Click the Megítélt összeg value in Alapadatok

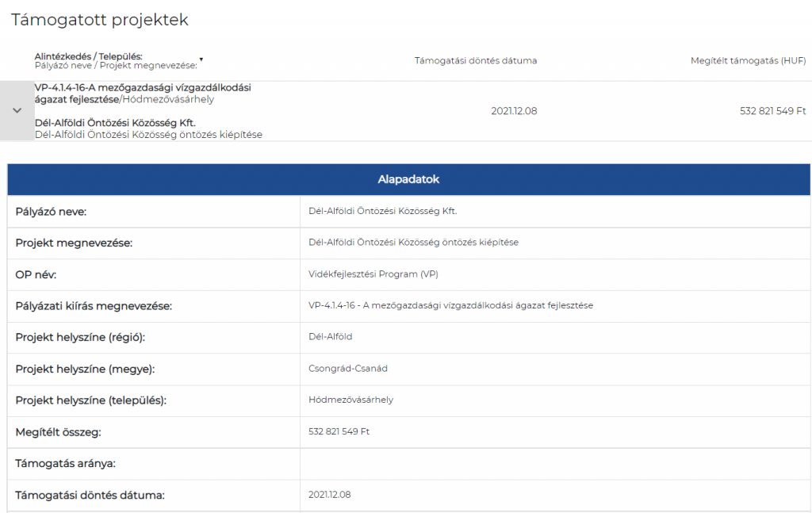pos(339,432)
